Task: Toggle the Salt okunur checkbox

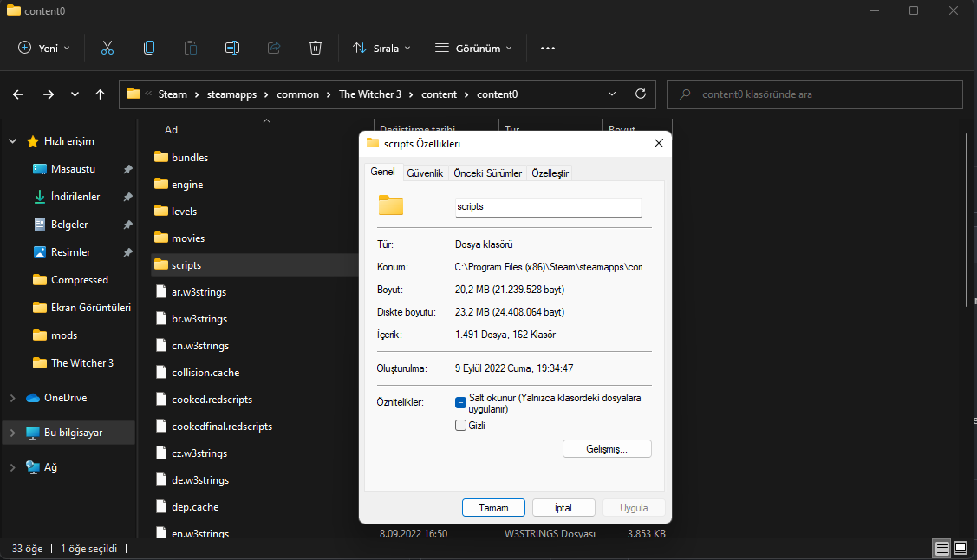Action: pos(460,402)
